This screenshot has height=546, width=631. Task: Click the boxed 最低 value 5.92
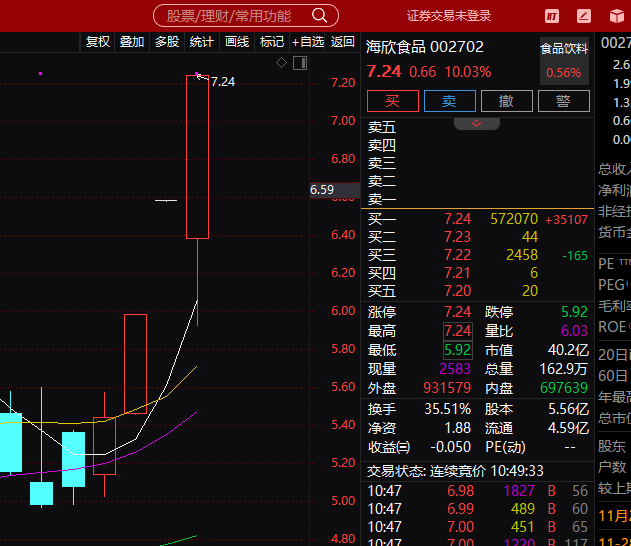pyautogui.click(x=458, y=350)
